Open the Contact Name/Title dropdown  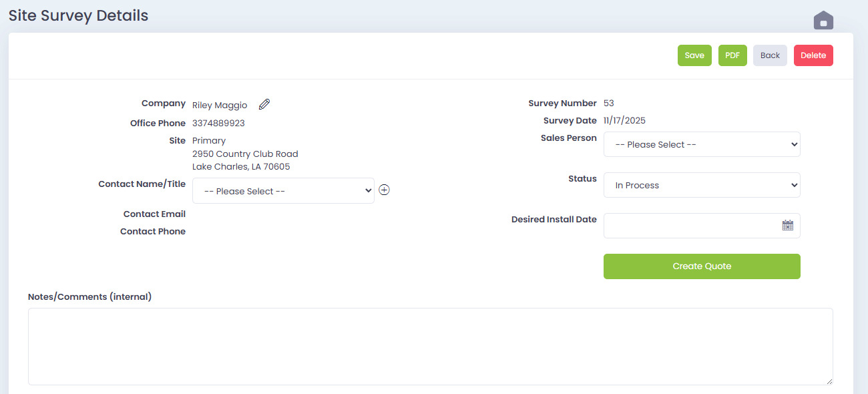283,191
